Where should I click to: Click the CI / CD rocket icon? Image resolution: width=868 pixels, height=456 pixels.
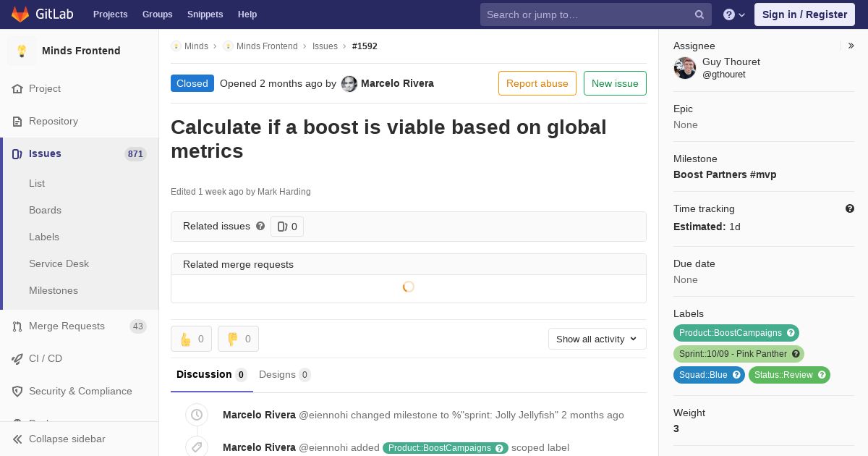(x=17, y=358)
